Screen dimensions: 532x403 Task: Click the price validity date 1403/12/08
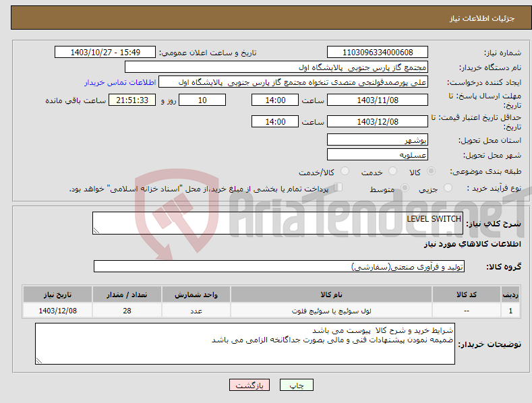pos(378,121)
